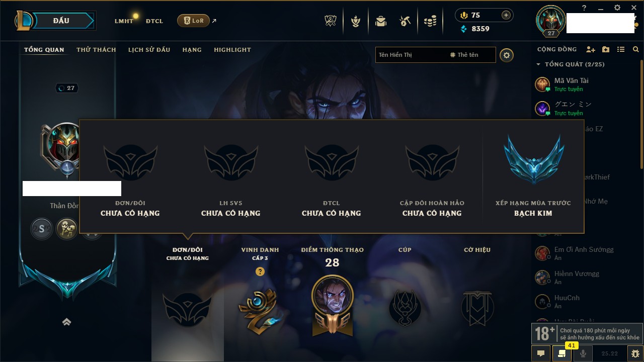
Task: Click the ĐẤU play button
Action: (x=61, y=21)
